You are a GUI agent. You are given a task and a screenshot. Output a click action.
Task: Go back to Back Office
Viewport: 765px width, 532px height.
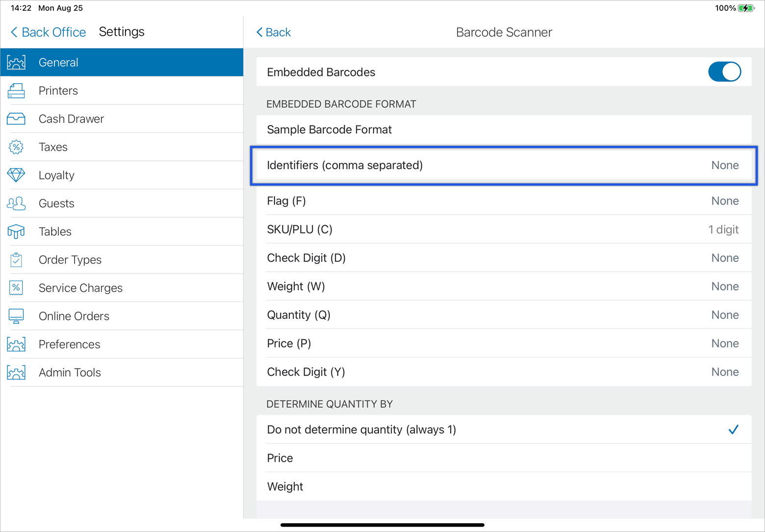tap(48, 32)
